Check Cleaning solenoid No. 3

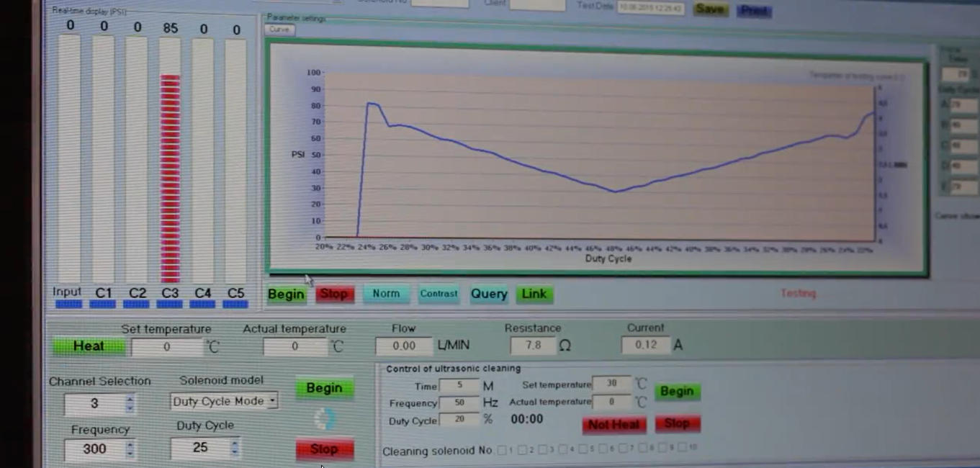tap(542, 450)
